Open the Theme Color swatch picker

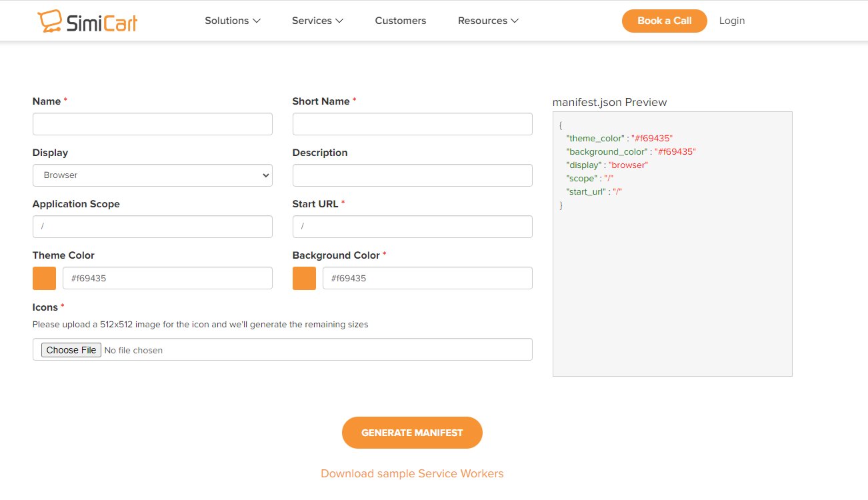[44, 279]
